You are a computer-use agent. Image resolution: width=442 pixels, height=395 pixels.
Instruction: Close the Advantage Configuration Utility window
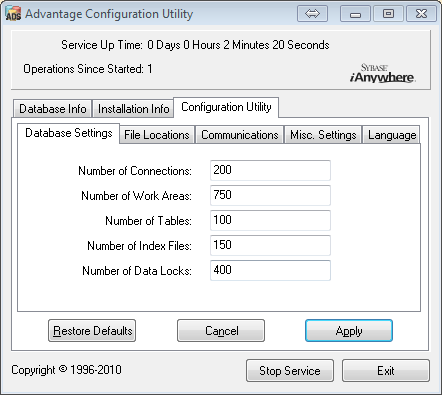[421, 14]
